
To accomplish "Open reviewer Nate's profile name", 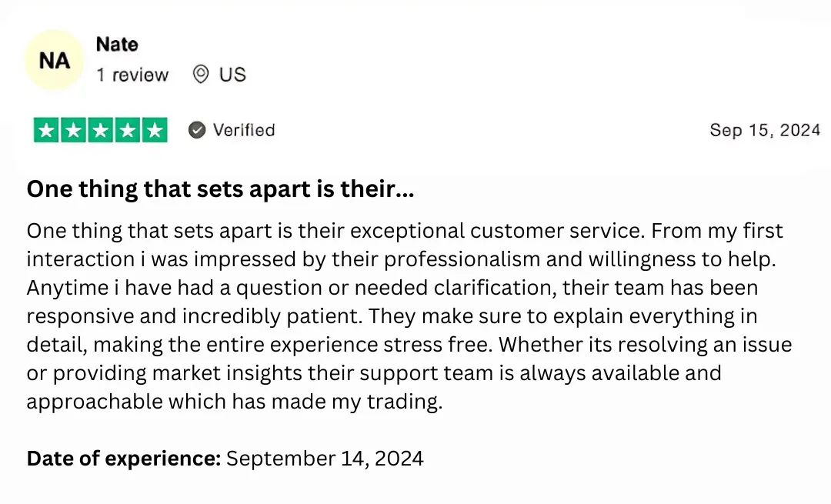I will click(x=117, y=45).
